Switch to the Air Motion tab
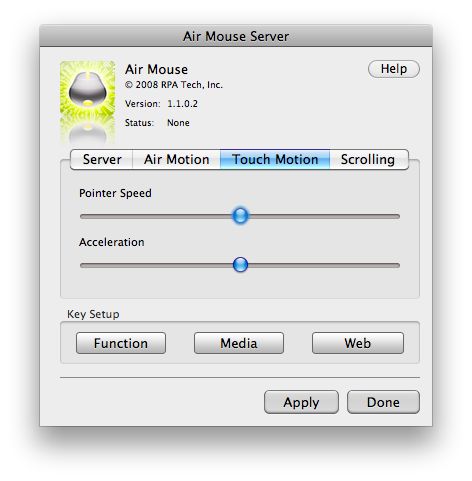The width and height of the screenshot is (472, 481). pos(177,160)
